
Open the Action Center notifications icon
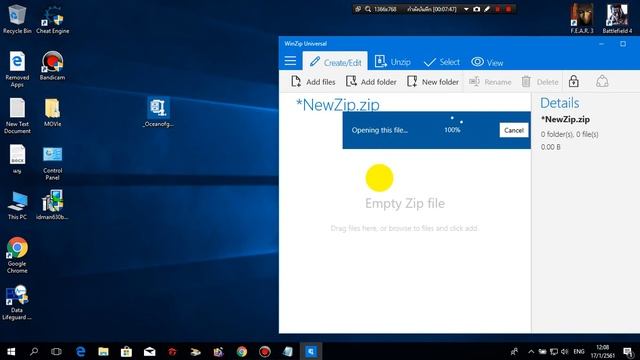[x=629, y=351]
